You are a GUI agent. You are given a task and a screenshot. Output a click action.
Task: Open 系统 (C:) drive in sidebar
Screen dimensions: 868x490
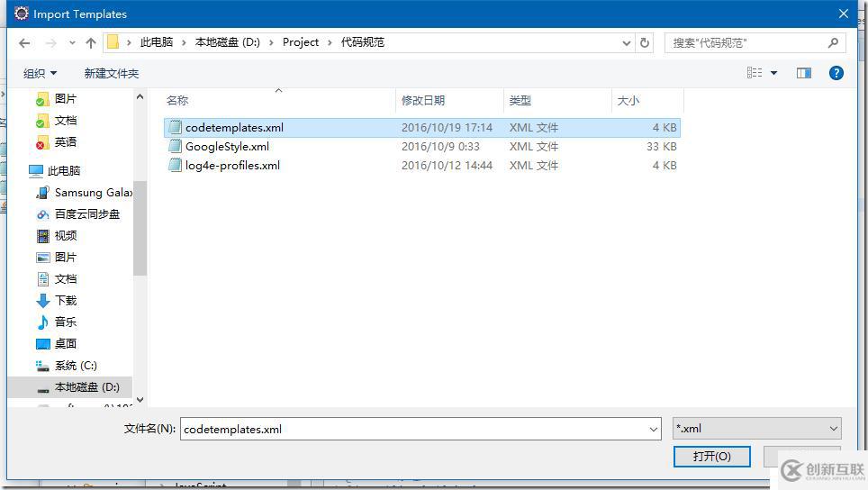(x=76, y=366)
